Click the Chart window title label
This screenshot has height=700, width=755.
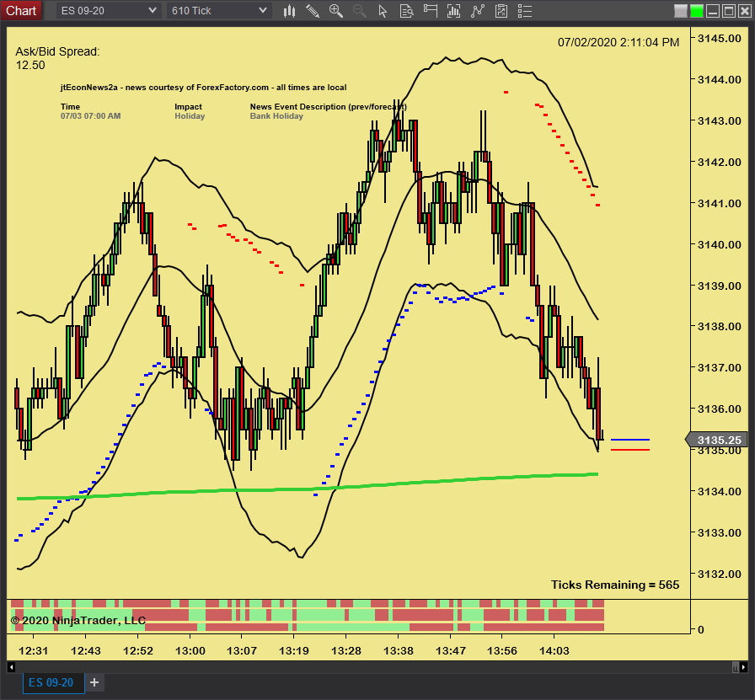(21, 11)
